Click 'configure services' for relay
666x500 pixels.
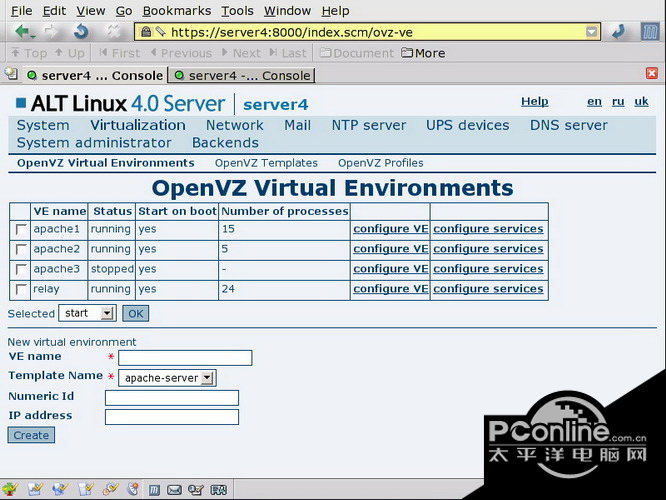pyautogui.click(x=488, y=289)
